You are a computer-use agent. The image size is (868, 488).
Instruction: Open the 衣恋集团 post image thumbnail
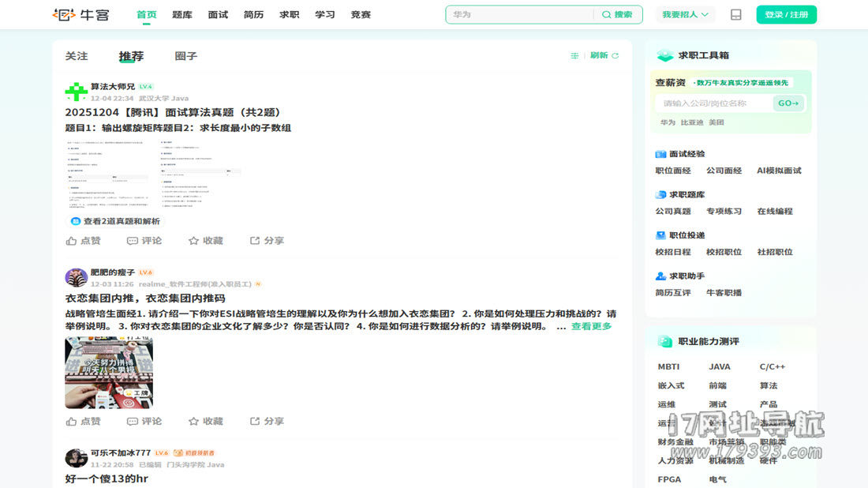tap(109, 373)
